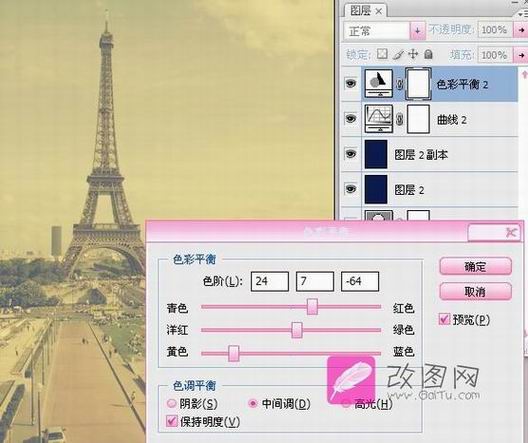528x443 pixels.
Task: Hide the 图层 2 副本 layer
Action: (351, 154)
